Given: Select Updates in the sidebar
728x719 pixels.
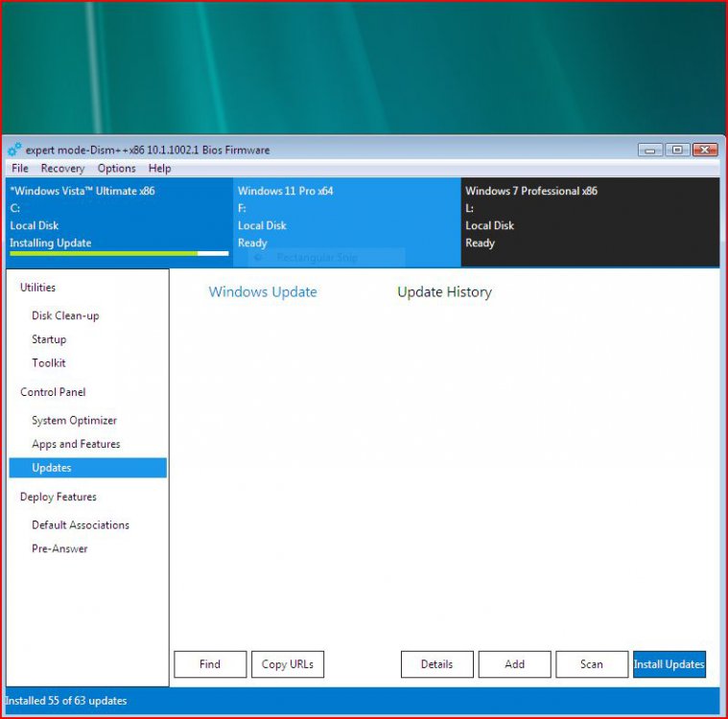Looking at the screenshot, I should coord(87,468).
